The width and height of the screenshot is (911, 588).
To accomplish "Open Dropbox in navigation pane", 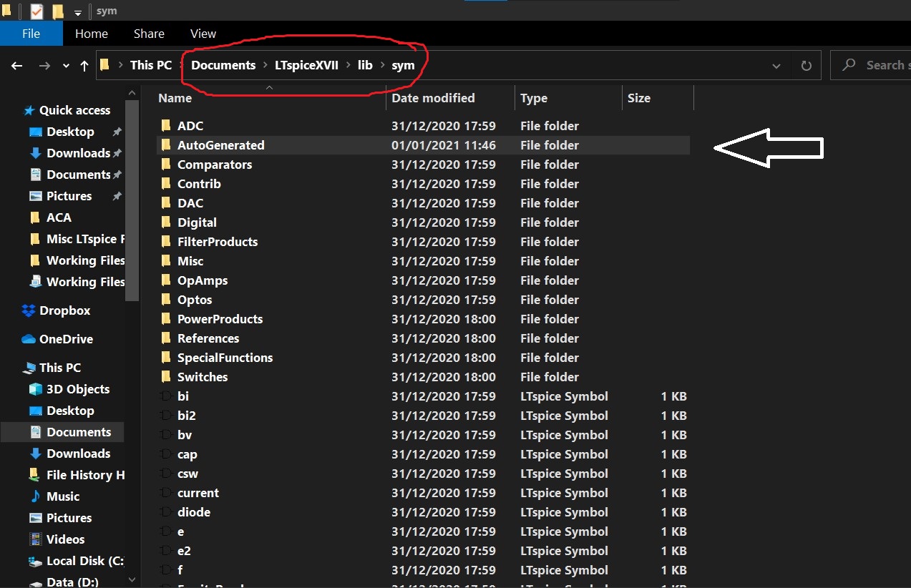I will pyautogui.click(x=57, y=310).
